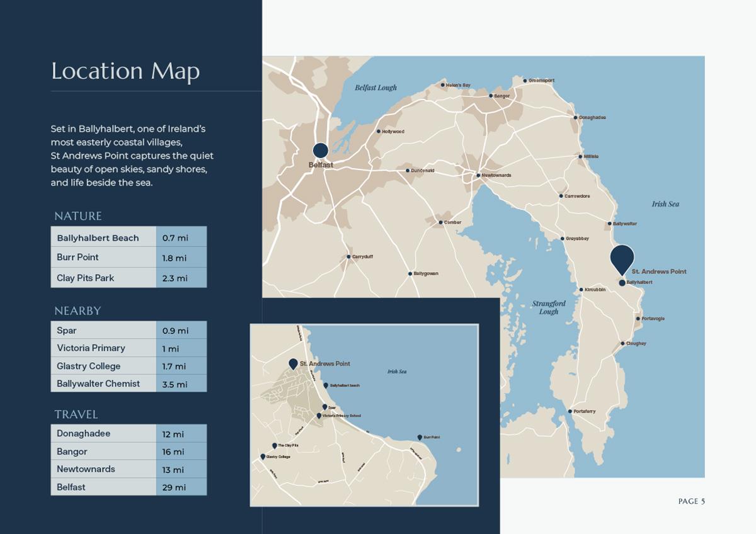Click The Clay Pits pin on inset map
756x534 pixels.
[x=275, y=445]
